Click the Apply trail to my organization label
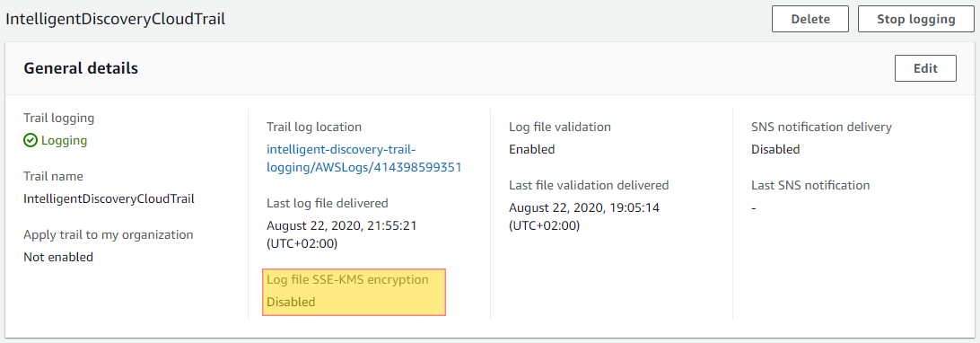The image size is (980, 343). [108, 235]
